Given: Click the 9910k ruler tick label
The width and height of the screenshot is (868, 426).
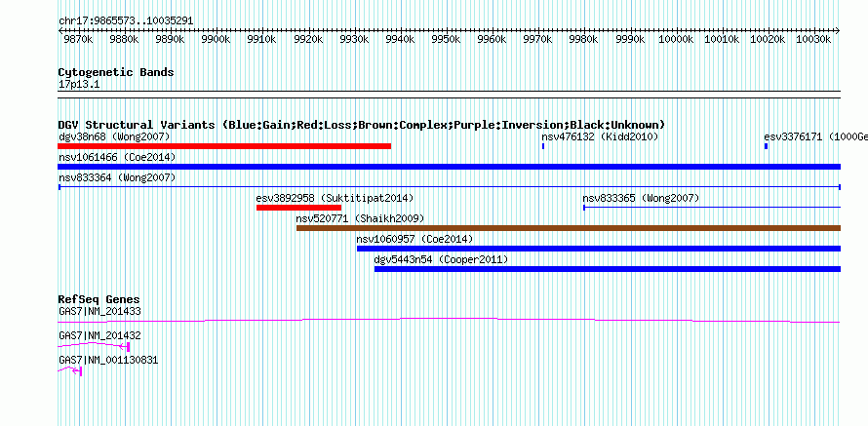Looking at the screenshot, I should [x=261, y=40].
